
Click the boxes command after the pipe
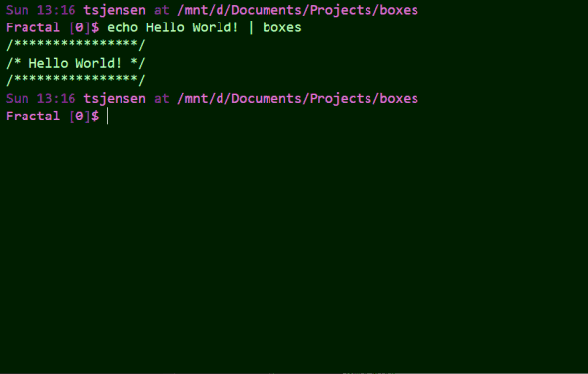tap(282, 27)
